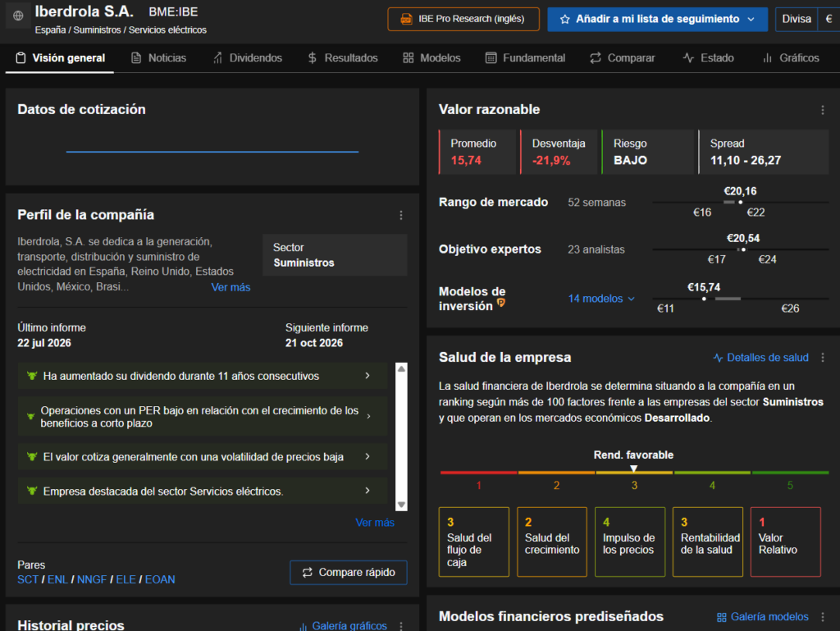Click Añadir a mi lista de seguimiento
Viewport: 840px width, 631px height.
657,20
